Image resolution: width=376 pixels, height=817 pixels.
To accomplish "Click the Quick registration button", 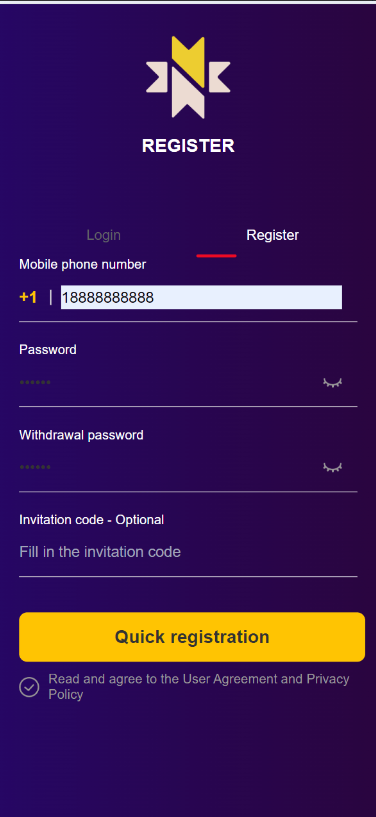I will pos(192,637).
